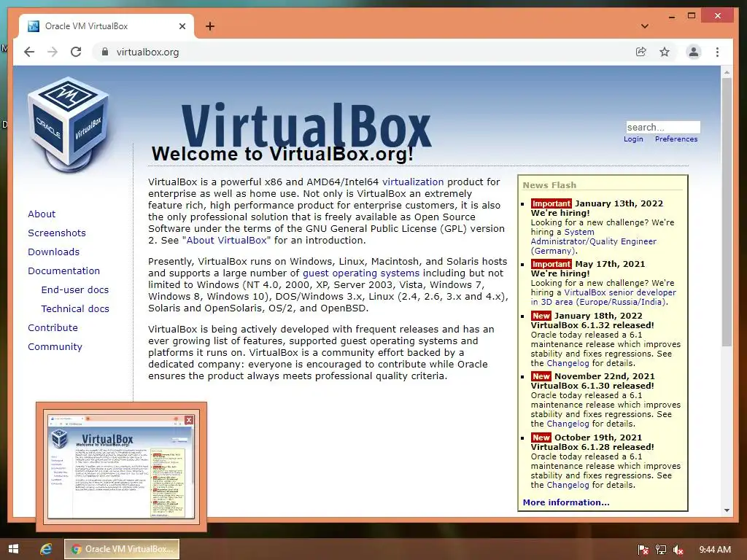Open the Downloads page in sidebar
The image size is (747, 560).
[53, 252]
